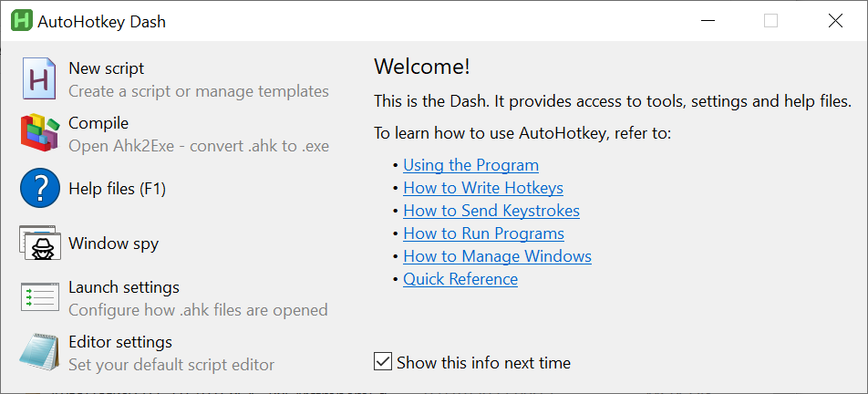The image size is (868, 394).
Task: Visit How to Manage Windows link
Action: [497, 256]
